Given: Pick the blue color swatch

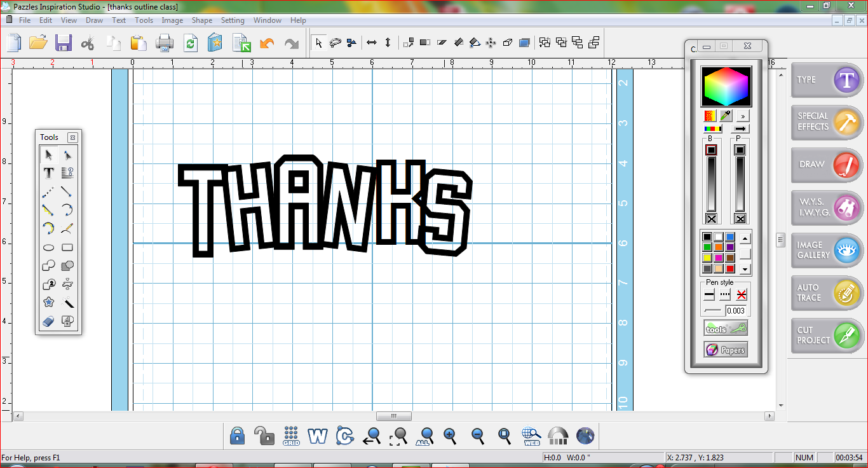Looking at the screenshot, I should pos(730,237).
